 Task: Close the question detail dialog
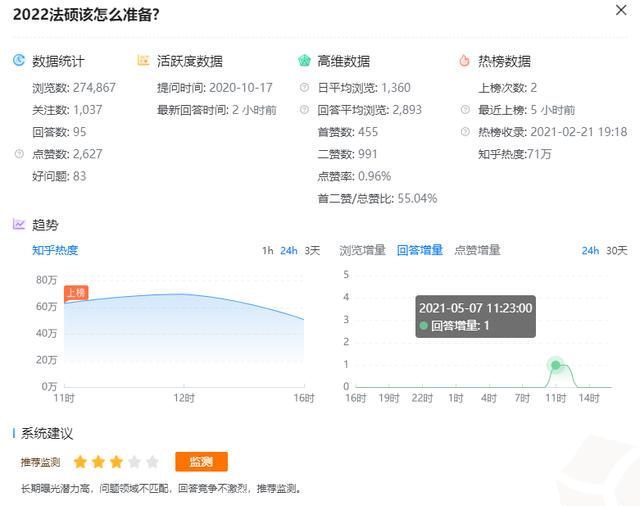[621, 10]
